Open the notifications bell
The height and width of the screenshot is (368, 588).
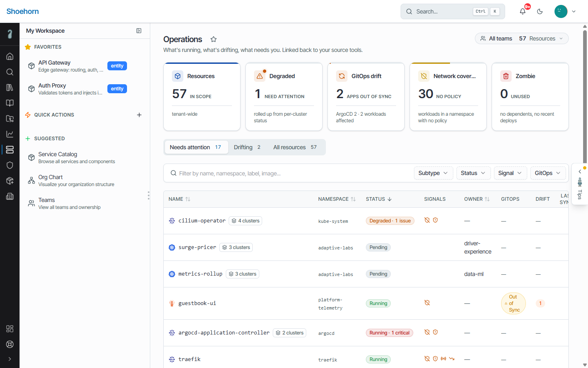(x=523, y=11)
